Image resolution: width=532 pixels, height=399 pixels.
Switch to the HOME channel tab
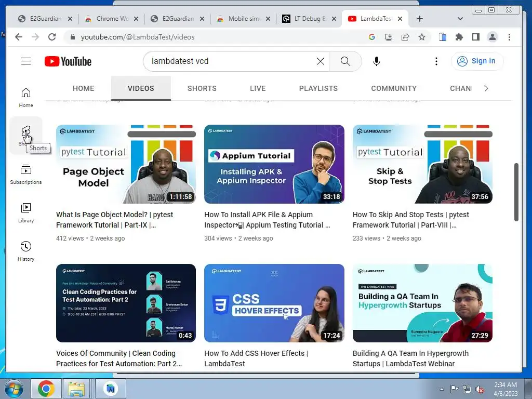tap(84, 88)
